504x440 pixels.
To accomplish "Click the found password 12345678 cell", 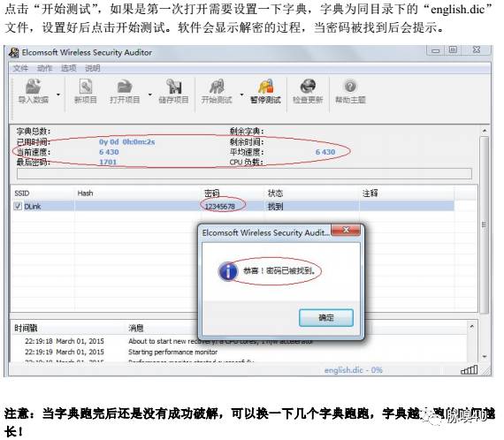I will tap(220, 207).
